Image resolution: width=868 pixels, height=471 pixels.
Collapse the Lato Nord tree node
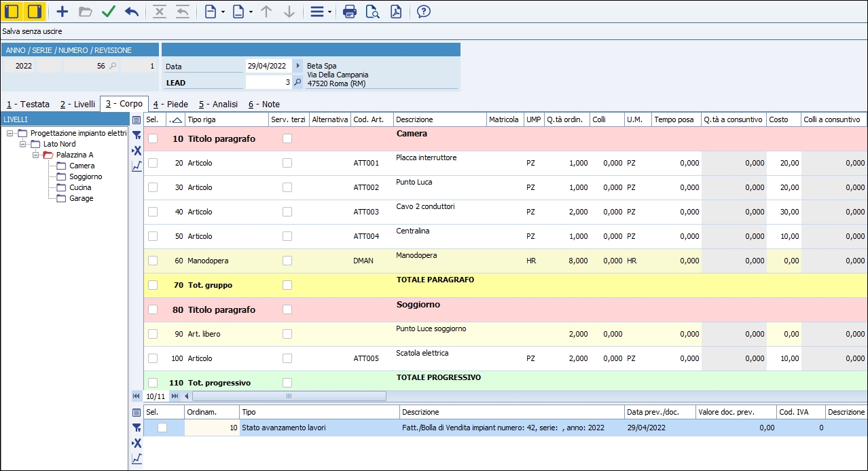click(x=23, y=144)
